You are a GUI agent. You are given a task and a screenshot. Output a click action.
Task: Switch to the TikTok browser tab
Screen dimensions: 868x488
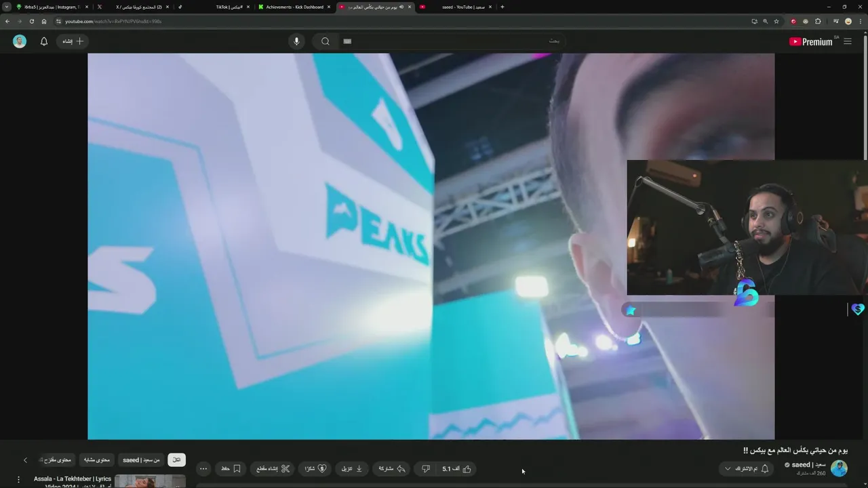[214, 7]
